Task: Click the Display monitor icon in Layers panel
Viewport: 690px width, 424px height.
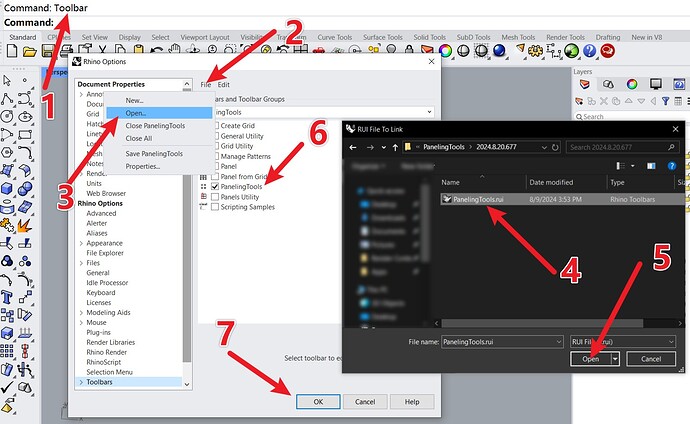Action: coord(656,84)
